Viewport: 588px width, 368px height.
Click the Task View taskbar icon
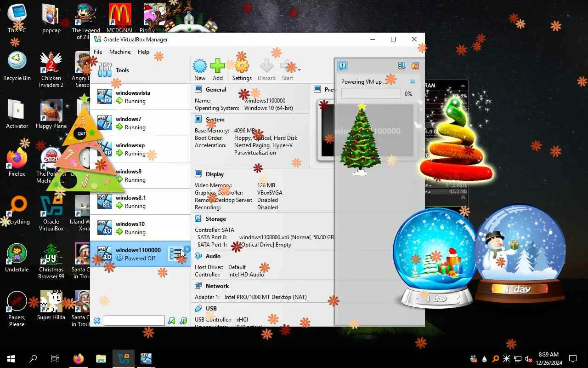tap(55, 359)
